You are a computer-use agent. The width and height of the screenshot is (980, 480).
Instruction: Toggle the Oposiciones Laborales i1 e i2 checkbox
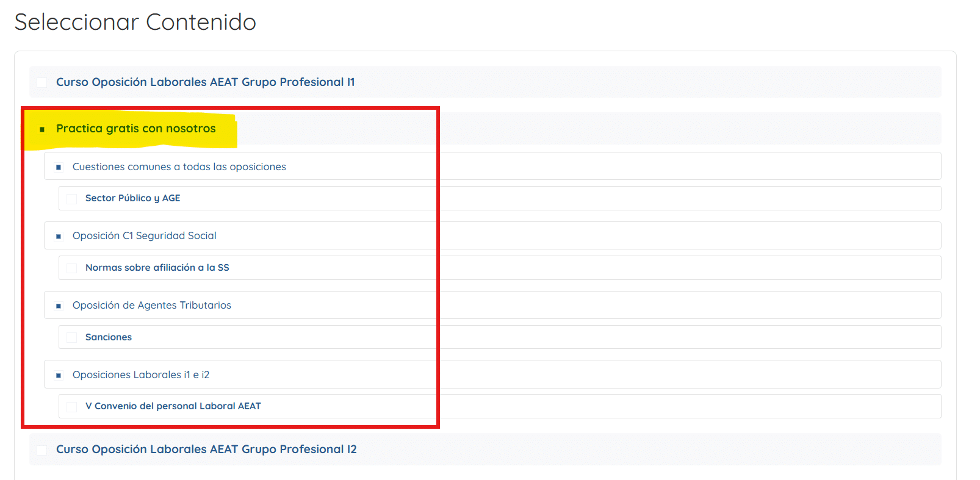59,376
